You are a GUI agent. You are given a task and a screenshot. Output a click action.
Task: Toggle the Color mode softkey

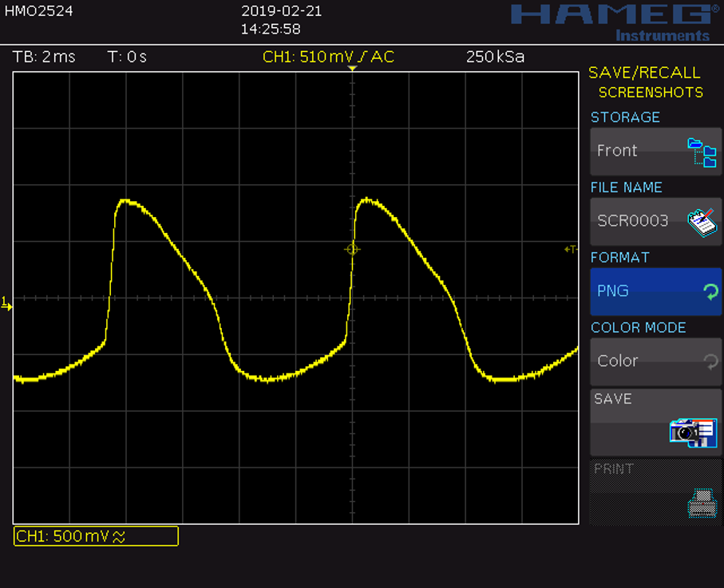pyautogui.click(x=655, y=362)
